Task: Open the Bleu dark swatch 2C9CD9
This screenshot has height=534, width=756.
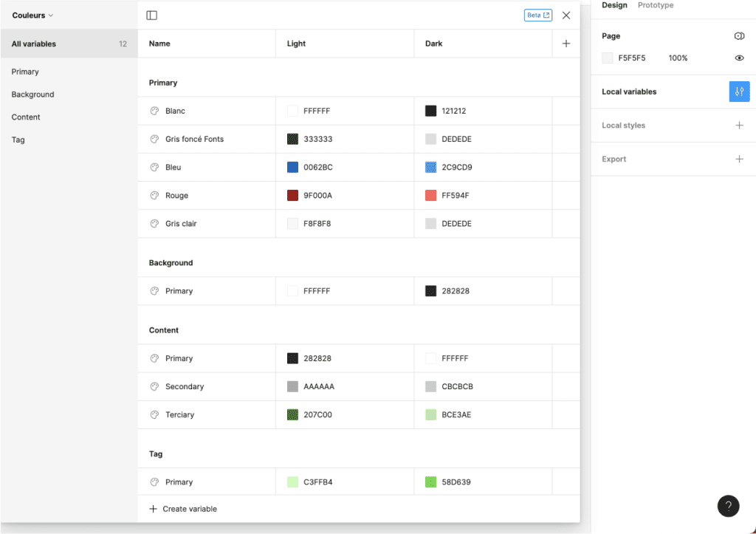Action: (x=430, y=168)
